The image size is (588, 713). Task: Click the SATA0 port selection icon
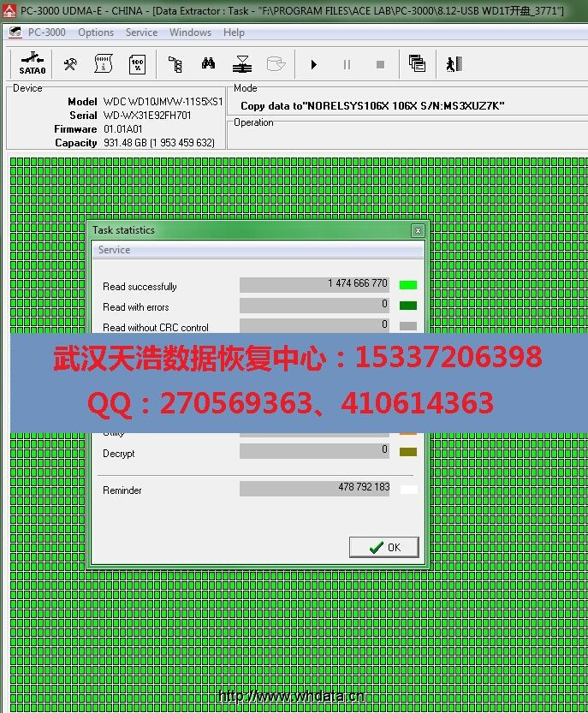click(x=33, y=63)
